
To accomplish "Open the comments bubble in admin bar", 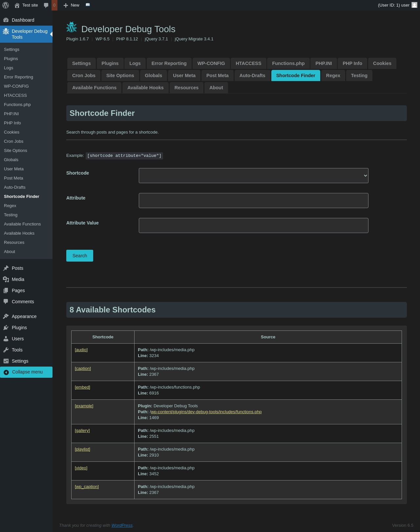I will (x=46, y=5).
